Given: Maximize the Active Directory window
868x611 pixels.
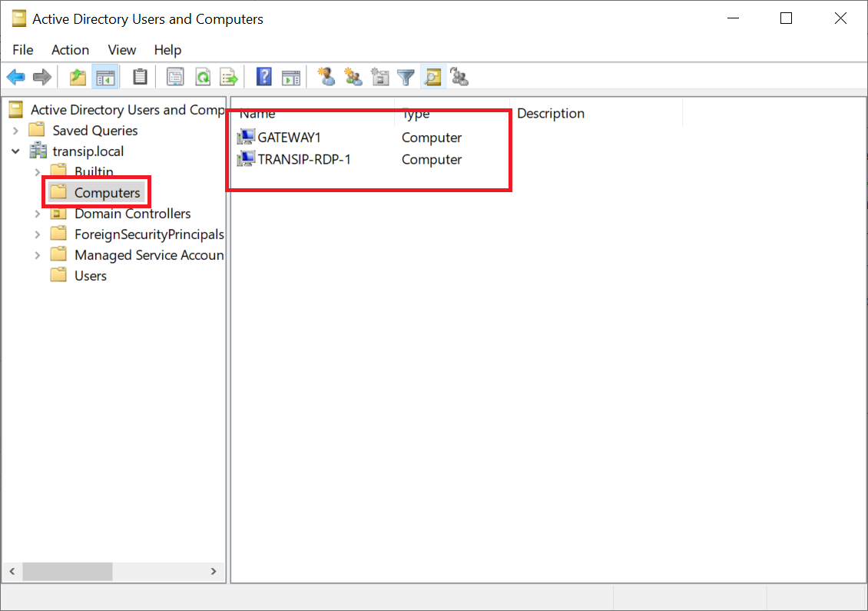Looking at the screenshot, I should (x=786, y=19).
